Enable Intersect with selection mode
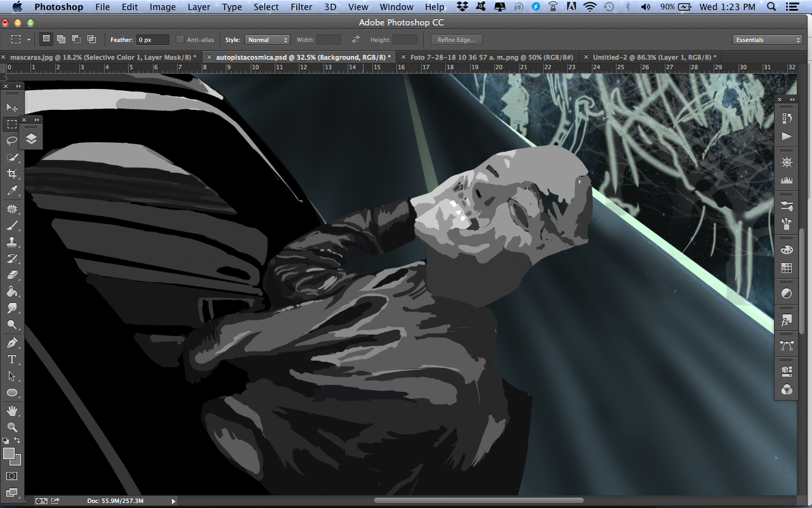The height and width of the screenshot is (508, 812). (x=91, y=39)
